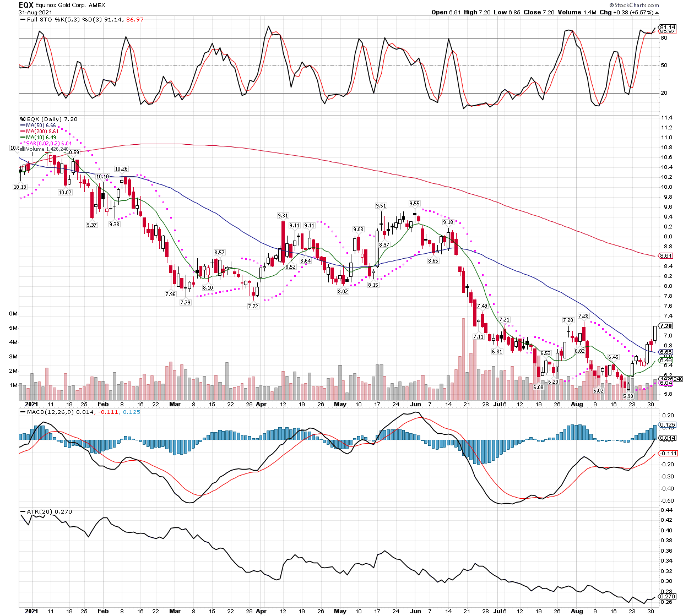Viewport: 683px width, 616px height.
Task: Click the 7.49 price label
Action: pos(482,306)
